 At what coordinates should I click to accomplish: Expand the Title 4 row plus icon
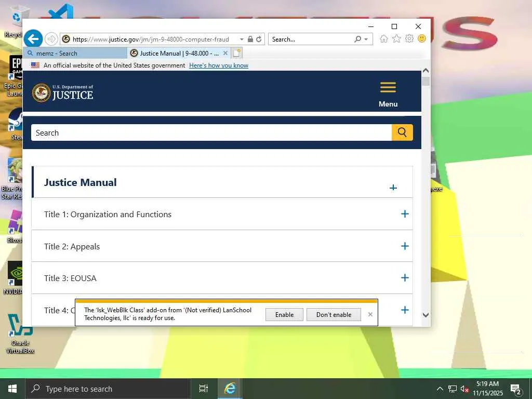click(x=404, y=310)
